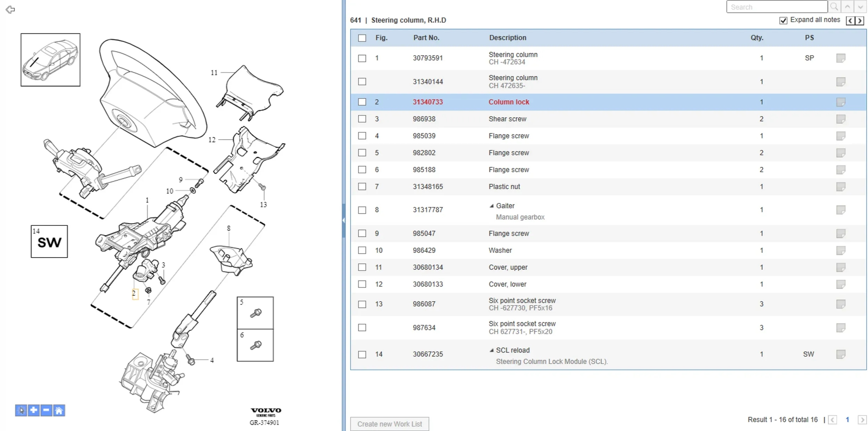868x431 pixels.
Task: Open note icon for Column lock row
Action: (841, 102)
